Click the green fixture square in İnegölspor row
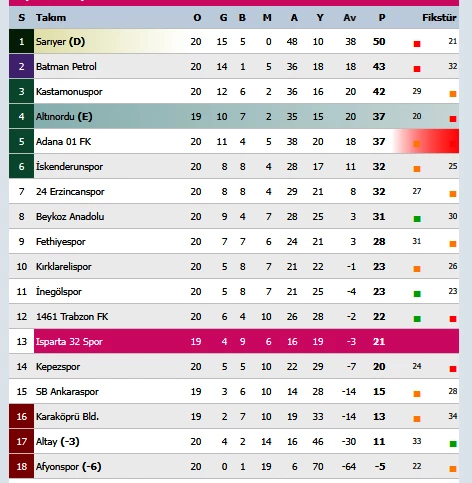Screen dimensions: 472x483 417,294
